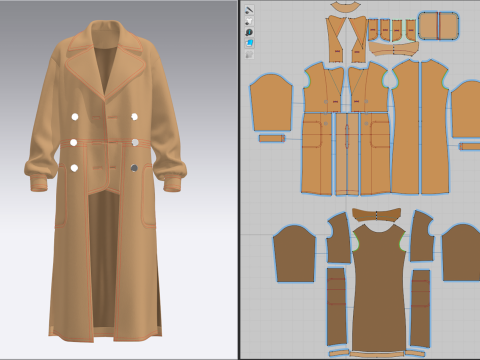The height and width of the screenshot is (360, 480).
Task: Click the dark gray button on the 3D coat
Action: (134, 168)
